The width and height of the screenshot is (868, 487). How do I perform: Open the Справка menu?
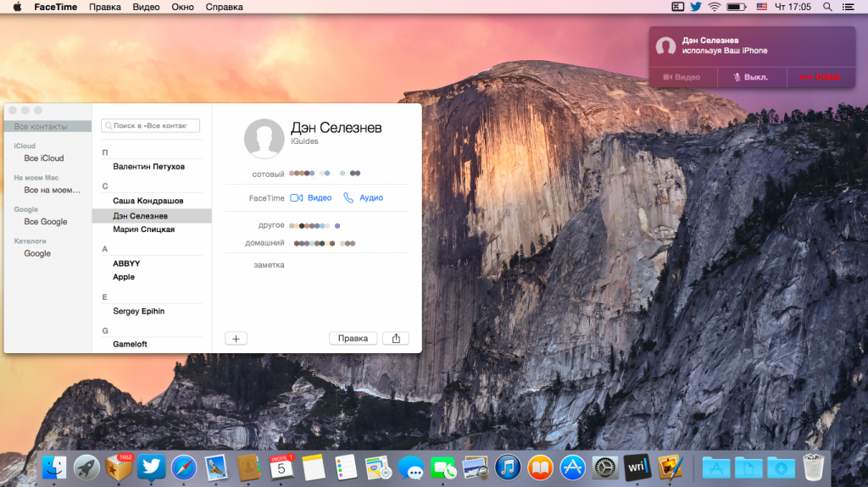pos(224,7)
